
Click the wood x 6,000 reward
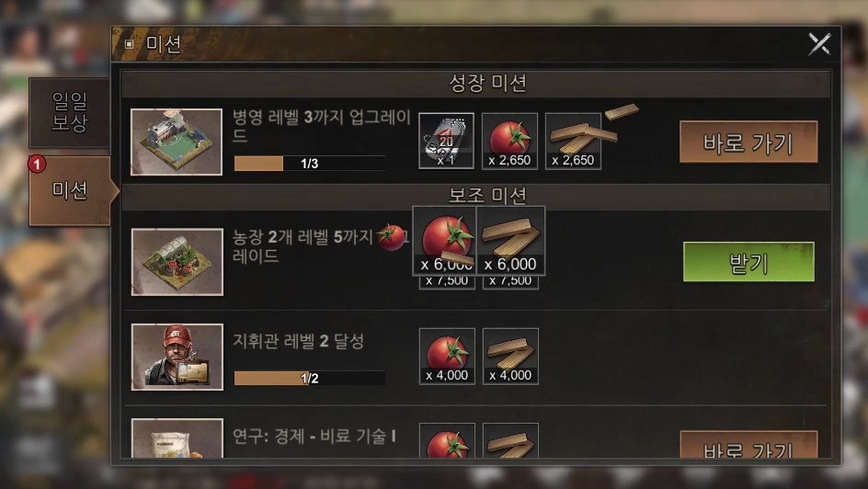click(x=510, y=241)
